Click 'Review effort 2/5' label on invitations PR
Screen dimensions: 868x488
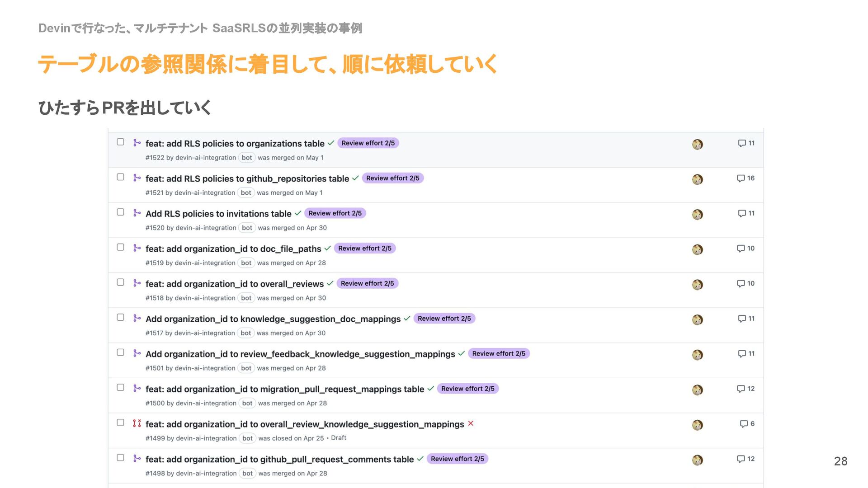click(335, 213)
